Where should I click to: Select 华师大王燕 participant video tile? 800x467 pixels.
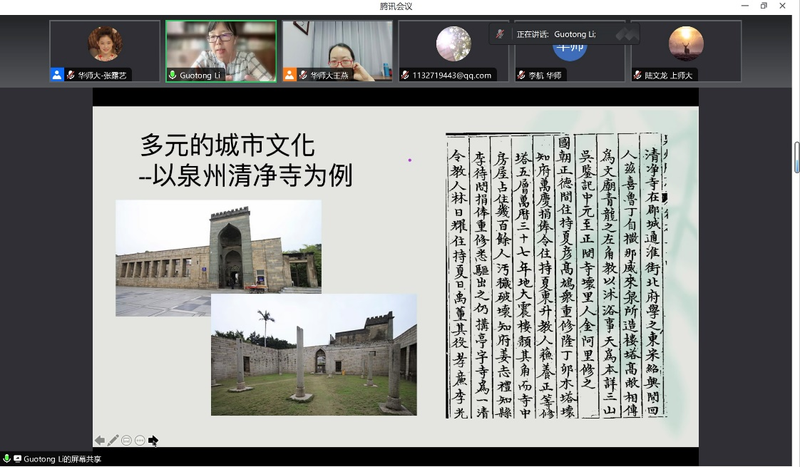coord(336,47)
